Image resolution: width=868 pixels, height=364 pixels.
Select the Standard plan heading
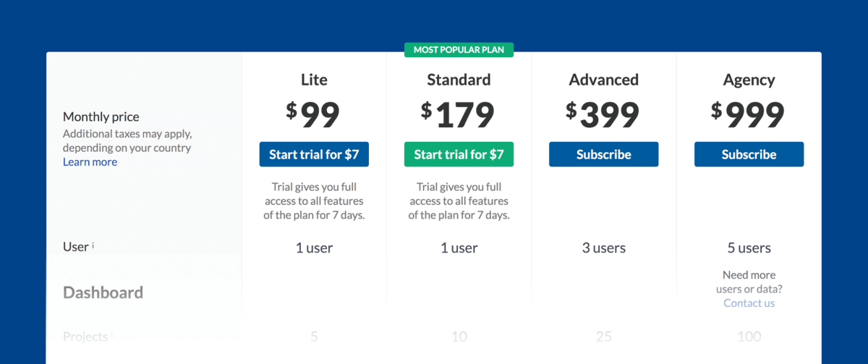(x=459, y=80)
